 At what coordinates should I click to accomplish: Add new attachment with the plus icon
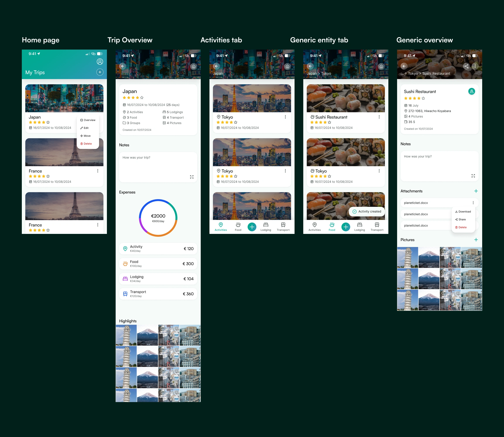tap(476, 191)
